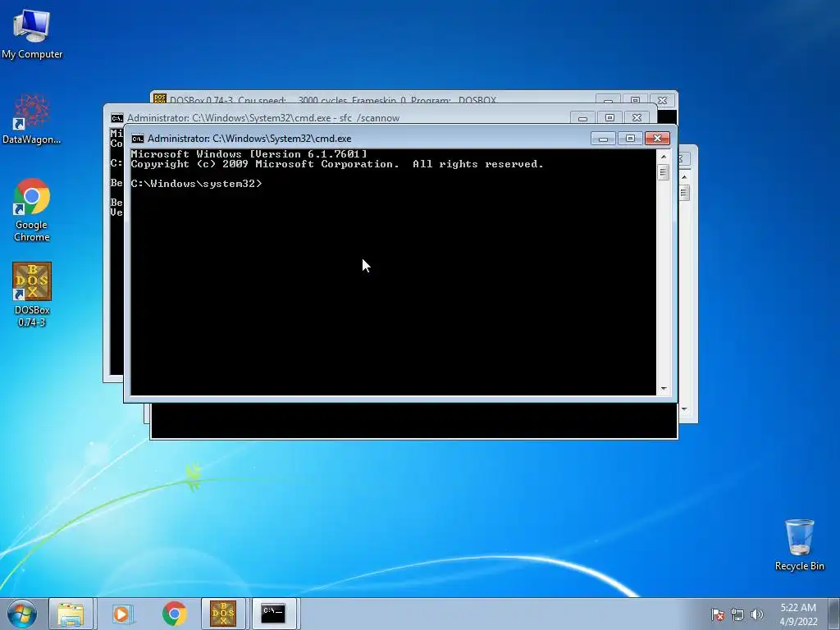Select the DOSBox 0.74-3 desktop shortcut
The width and height of the screenshot is (840, 630).
point(32,294)
